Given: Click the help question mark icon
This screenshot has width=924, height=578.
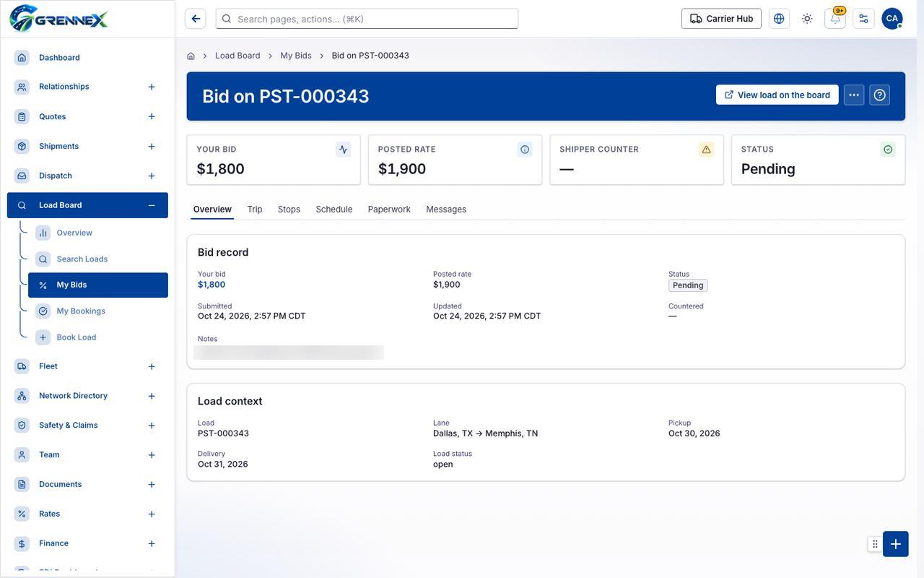Looking at the screenshot, I should (x=879, y=95).
